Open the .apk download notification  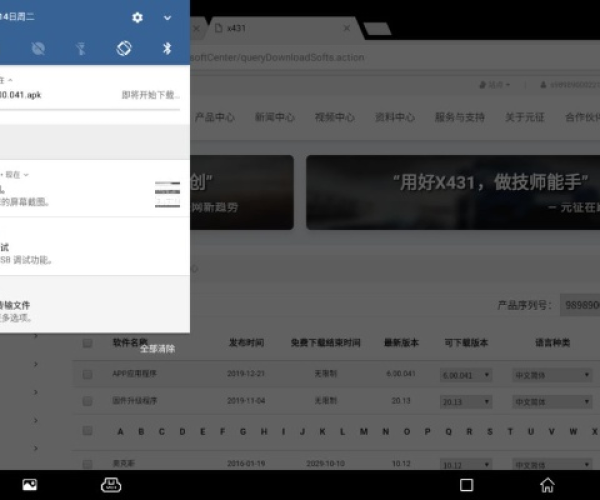tap(95, 95)
